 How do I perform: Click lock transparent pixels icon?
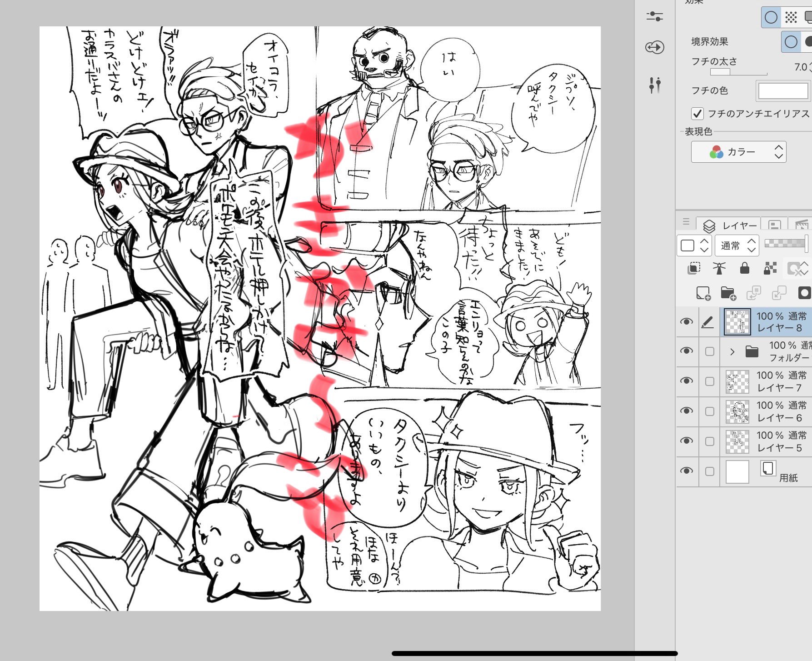[x=770, y=268]
